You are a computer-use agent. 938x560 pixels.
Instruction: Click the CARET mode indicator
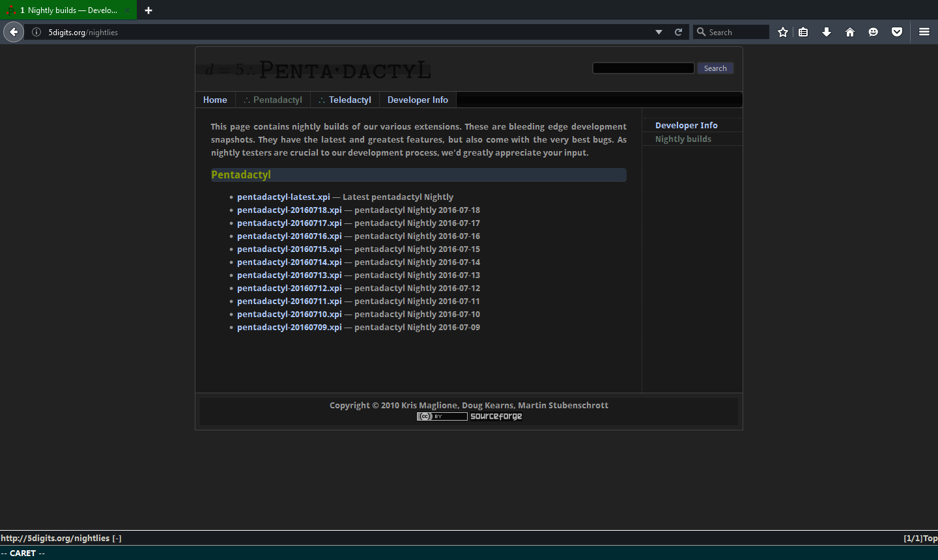point(23,553)
